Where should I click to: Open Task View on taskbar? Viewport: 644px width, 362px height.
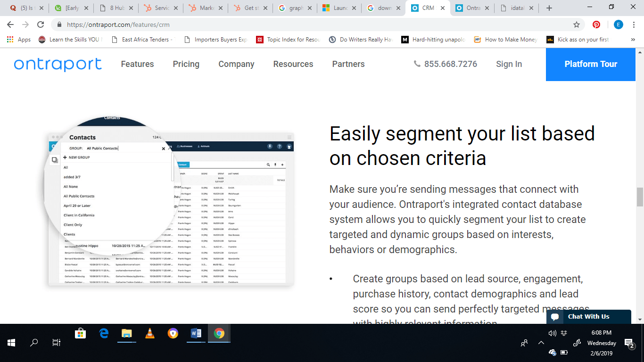(57, 343)
